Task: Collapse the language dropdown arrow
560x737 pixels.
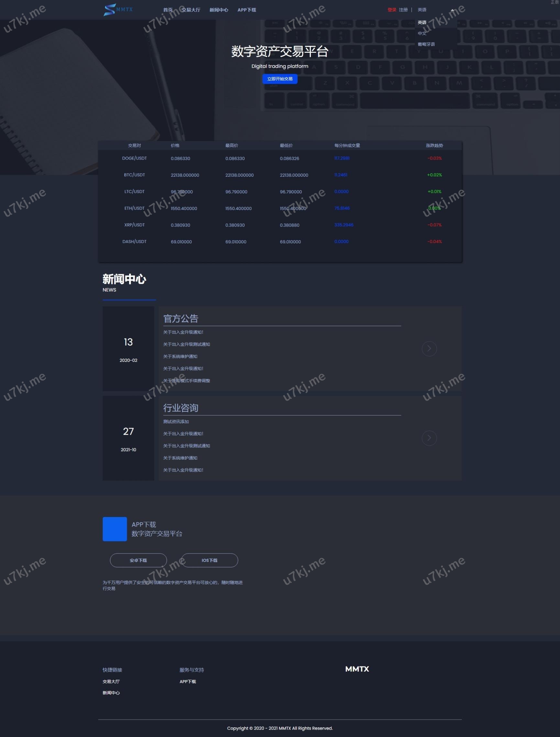Action: tap(452, 10)
